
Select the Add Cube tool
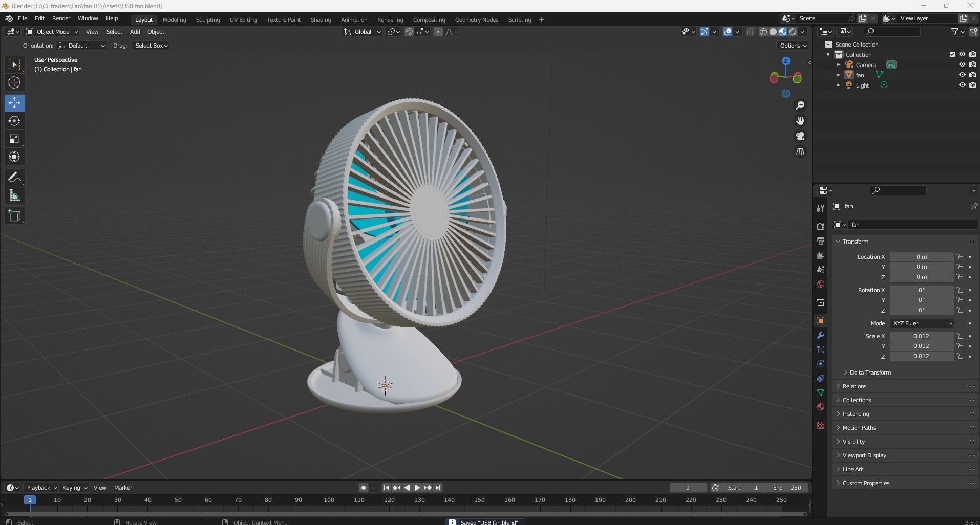14,216
